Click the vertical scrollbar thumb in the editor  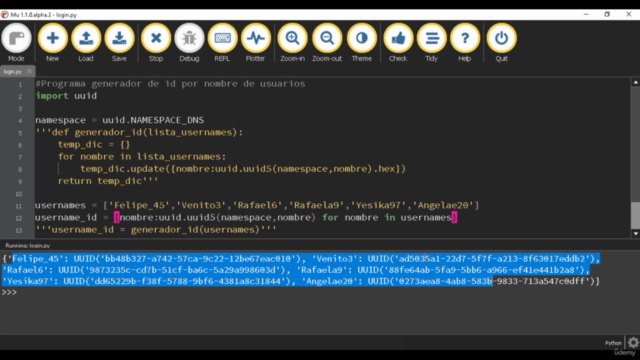636,215
